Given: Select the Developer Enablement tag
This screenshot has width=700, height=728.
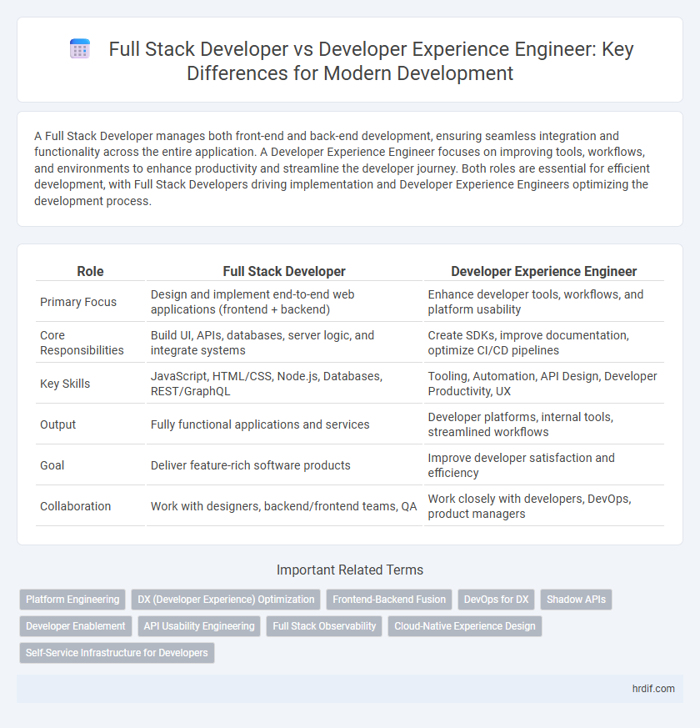Looking at the screenshot, I should 76,626.
